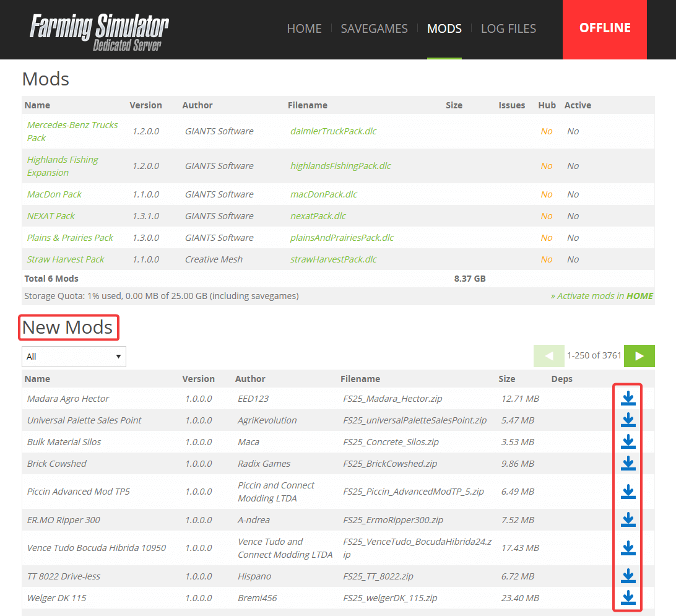Screen dimensions: 676x616
Task: Click the red OFFLINE status button
Action: click(604, 28)
